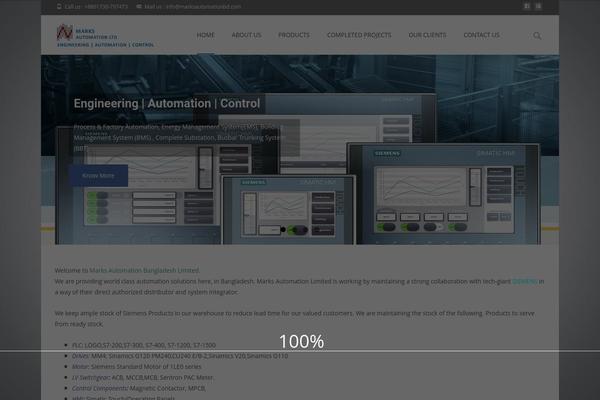Click the Mail us email address link
Viewport: 600px width, 400px height.
pyautogui.click(x=204, y=7)
